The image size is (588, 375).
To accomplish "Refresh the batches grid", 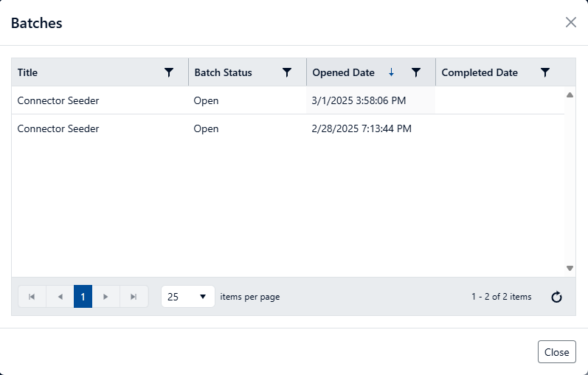I will coord(557,297).
